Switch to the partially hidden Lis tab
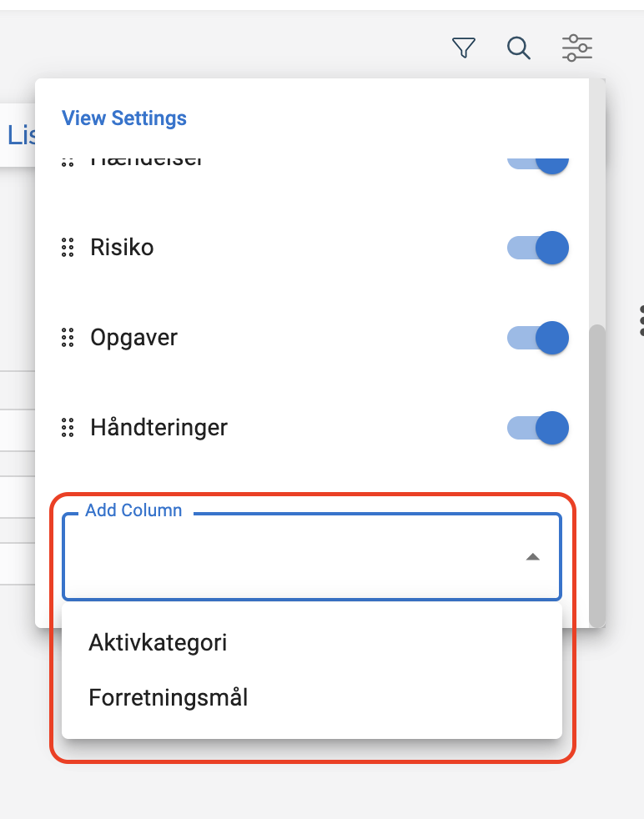This screenshot has height=819, width=644. coord(18,135)
